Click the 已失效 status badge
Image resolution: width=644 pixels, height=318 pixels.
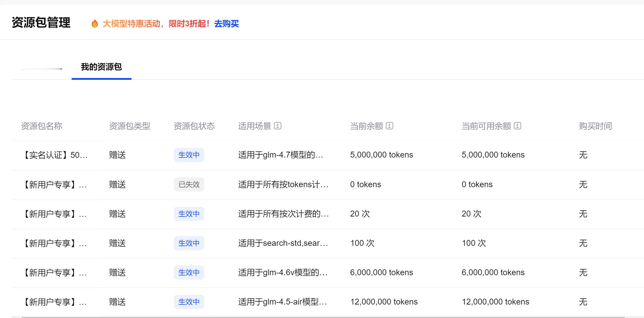click(189, 185)
